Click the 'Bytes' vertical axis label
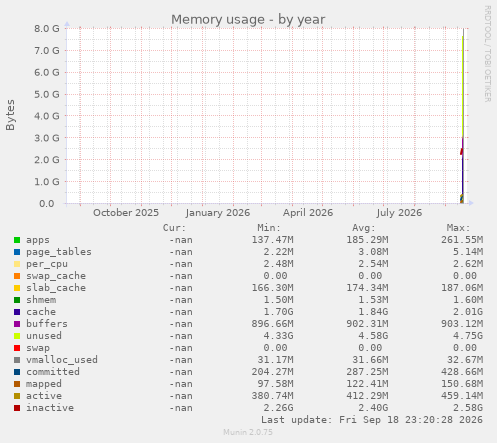This screenshot has width=497, height=443. tap(10, 115)
